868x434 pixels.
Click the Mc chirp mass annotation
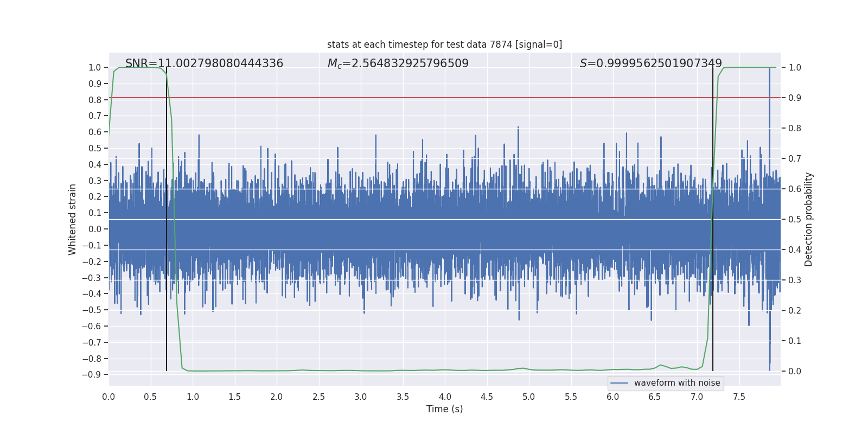point(398,63)
